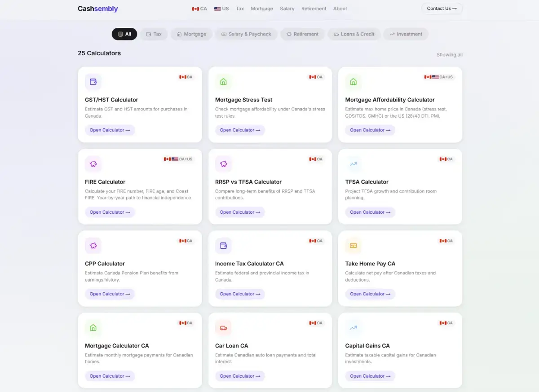This screenshot has height=392, width=539.
Task: Go to Cashsembly home via logo
Action: (98, 9)
